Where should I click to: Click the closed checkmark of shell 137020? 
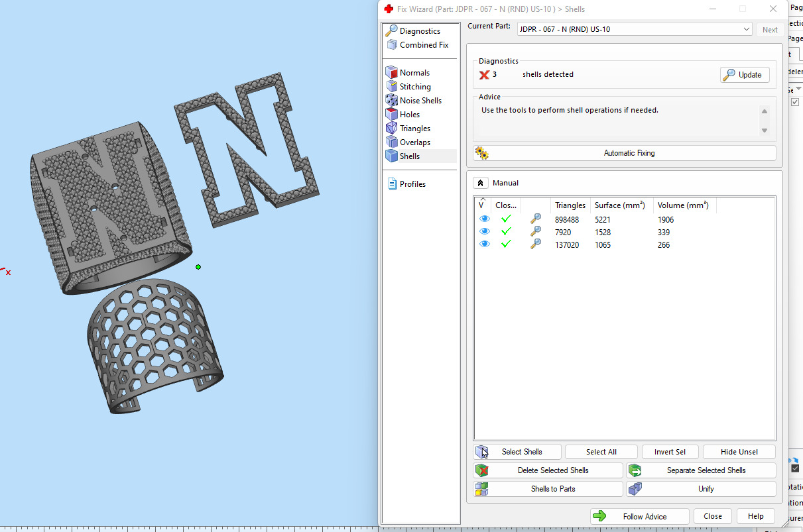click(507, 244)
